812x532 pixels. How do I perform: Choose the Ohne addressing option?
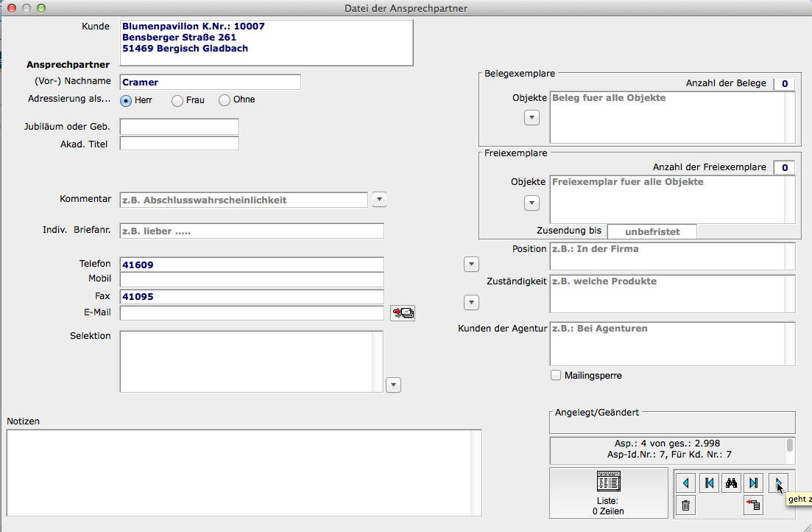[225, 100]
